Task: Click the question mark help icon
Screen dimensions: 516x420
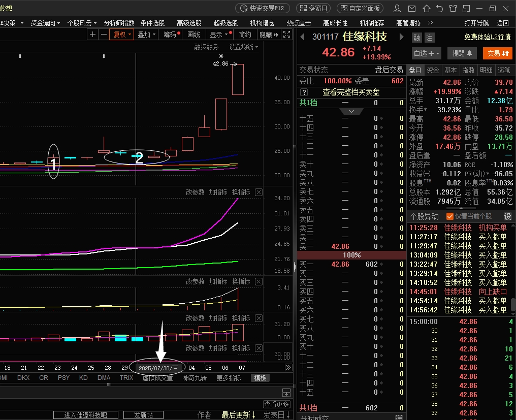Action: coord(304,92)
